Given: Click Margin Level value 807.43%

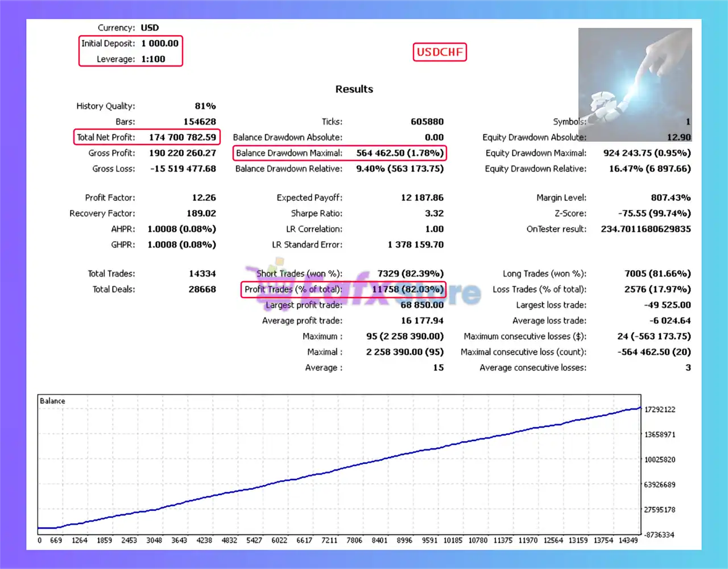Looking at the screenshot, I should pos(671,197).
